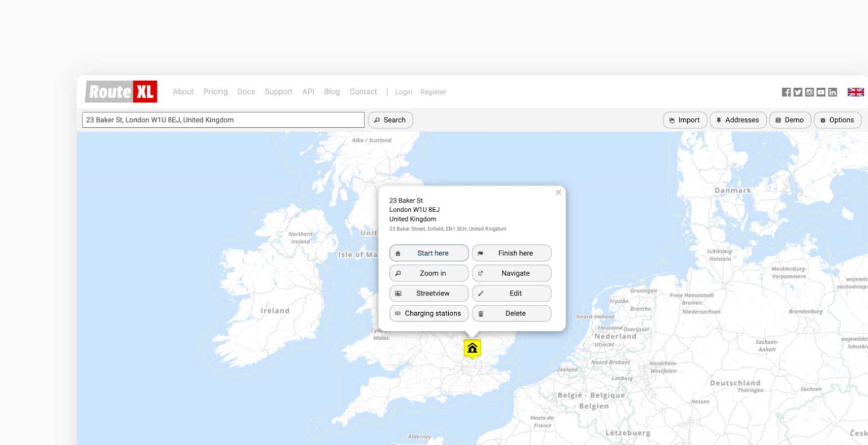Mark the address as Finish here
Viewport: 868px width, 445px height.
[511, 253]
